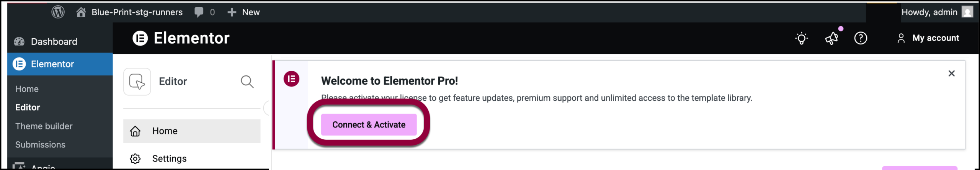
Task: Click the New content button
Action: pos(243,12)
